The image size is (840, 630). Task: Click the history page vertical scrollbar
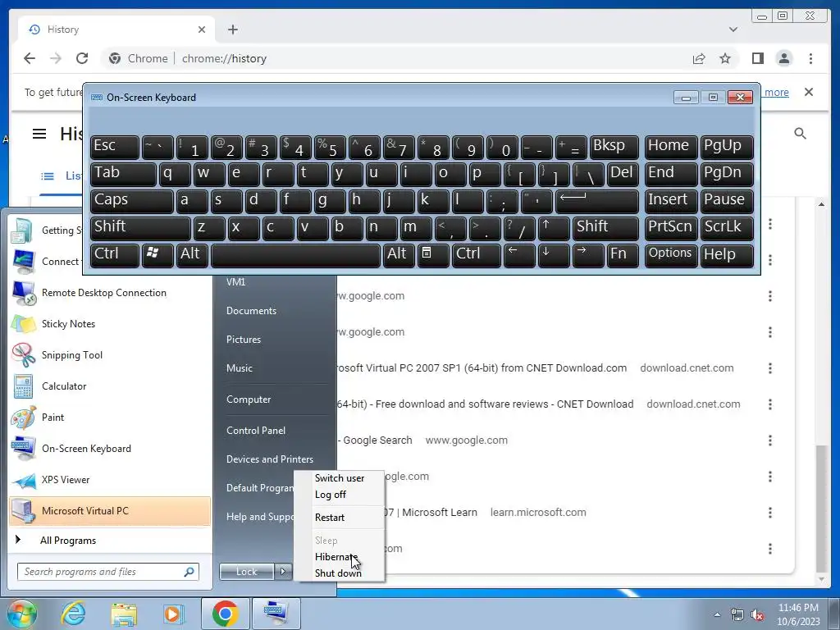pyautogui.click(x=820, y=509)
